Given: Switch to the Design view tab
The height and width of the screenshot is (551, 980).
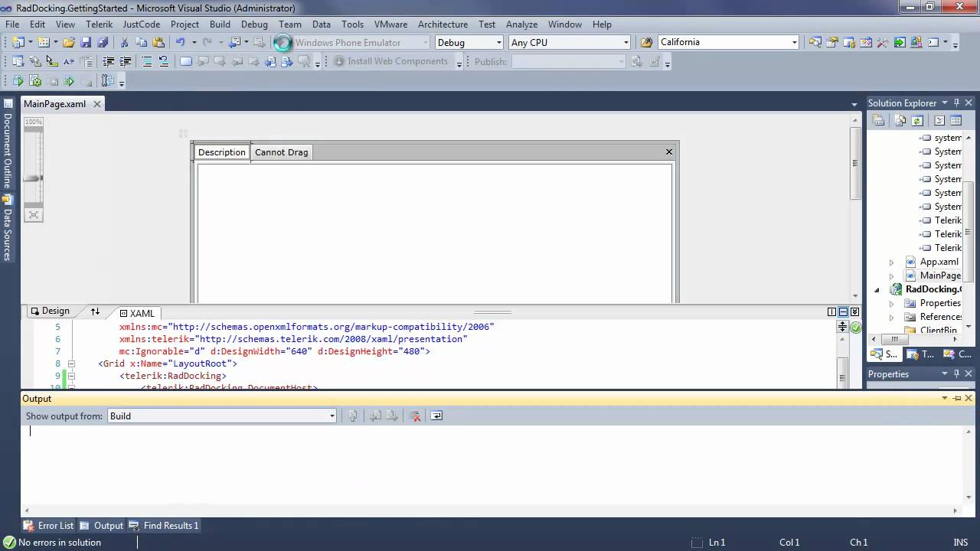Looking at the screenshot, I should [x=50, y=311].
